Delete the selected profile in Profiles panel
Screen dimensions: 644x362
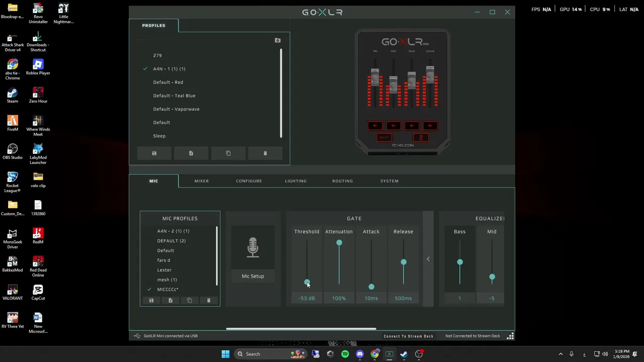(265, 153)
